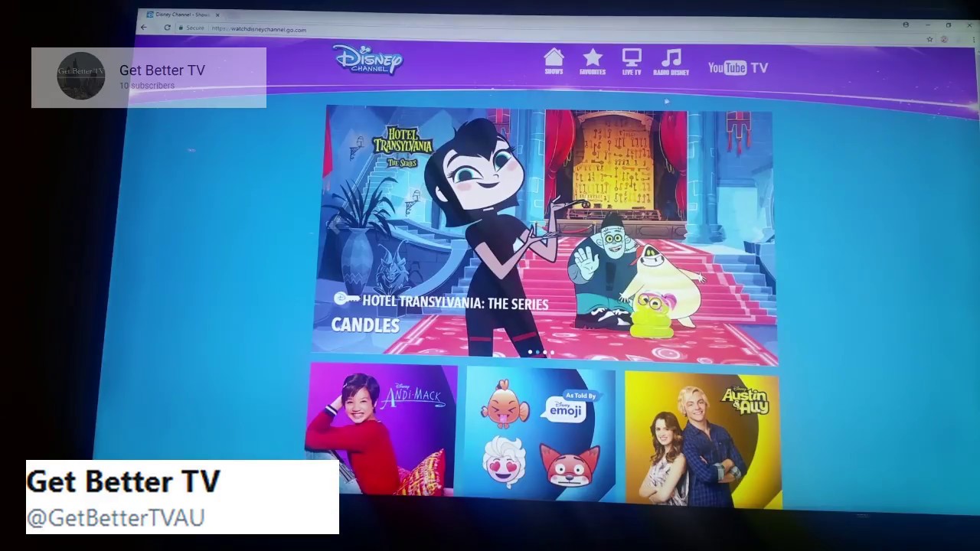Click the extension icon beside bookmark star

944,39
